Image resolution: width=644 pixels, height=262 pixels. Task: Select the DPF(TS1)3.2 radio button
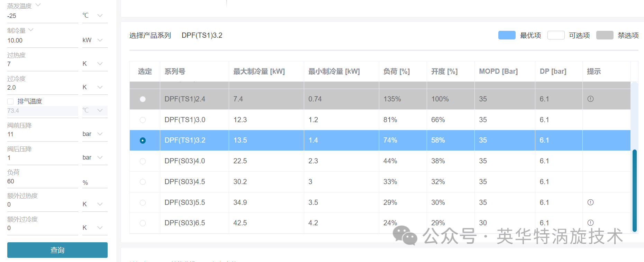(x=143, y=141)
